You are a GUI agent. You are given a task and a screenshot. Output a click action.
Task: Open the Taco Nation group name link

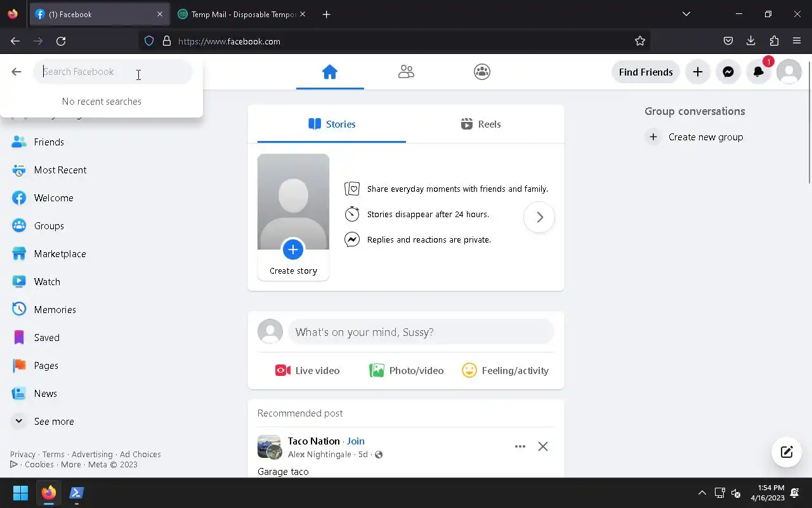314,441
